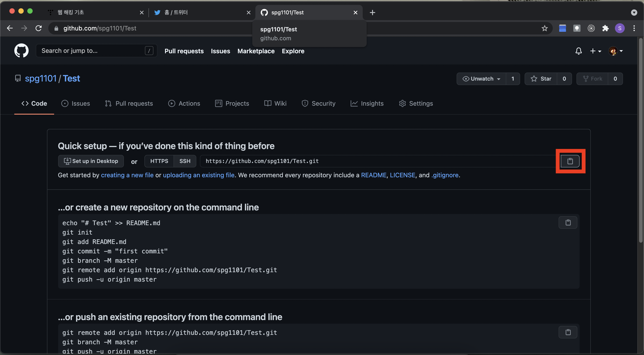Select the HTTPS clone protocol
The width and height of the screenshot is (644, 355).
[159, 161]
